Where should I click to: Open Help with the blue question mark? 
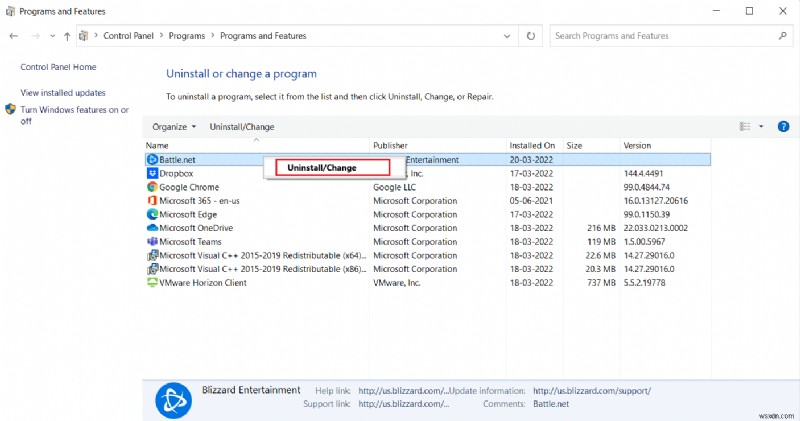click(x=783, y=127)
